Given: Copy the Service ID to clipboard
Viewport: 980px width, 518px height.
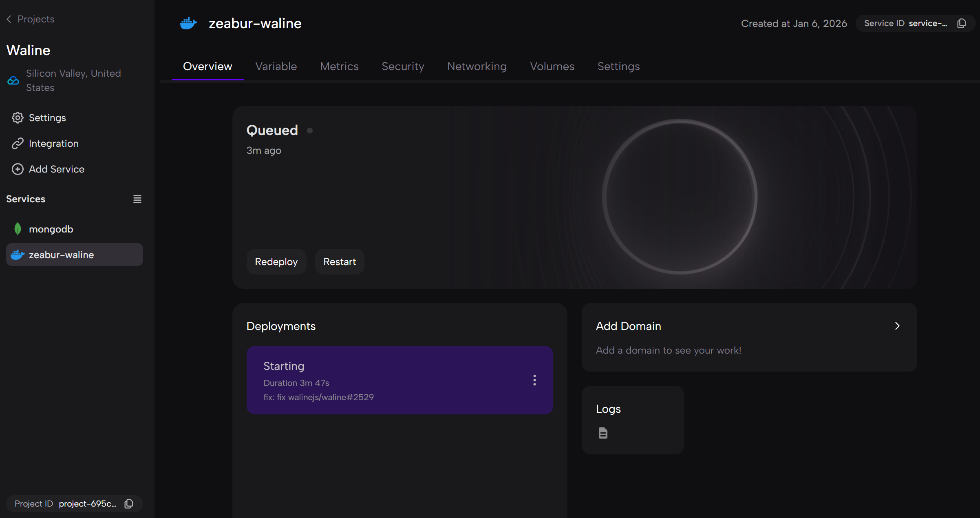Looking at the screenshot, I should (962, 23).
